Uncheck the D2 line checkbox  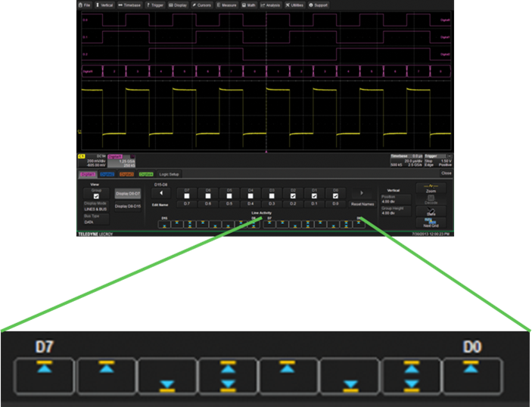(x=293, y=196)
